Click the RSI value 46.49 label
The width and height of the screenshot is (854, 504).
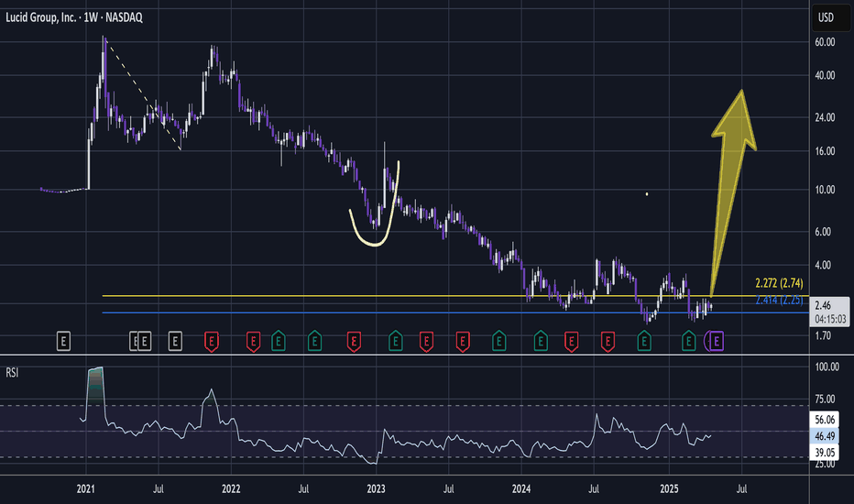coord(825,436)
